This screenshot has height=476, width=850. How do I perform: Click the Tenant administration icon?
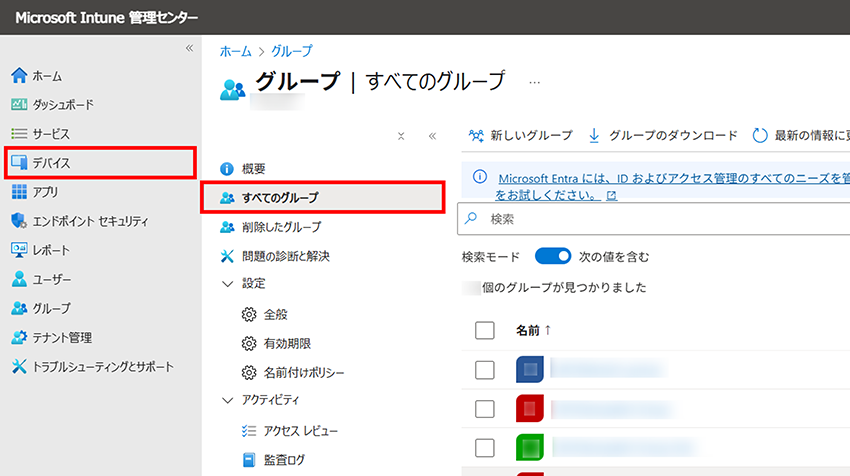point(19,337)
